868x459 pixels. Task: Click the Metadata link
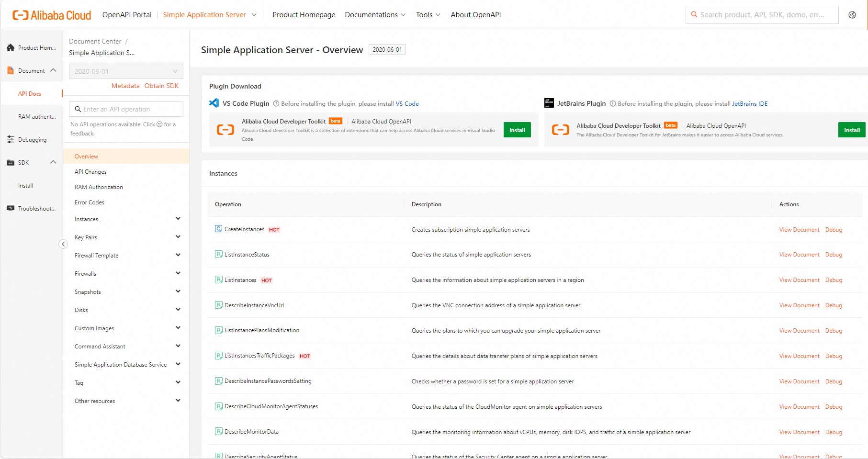point(125,86)
